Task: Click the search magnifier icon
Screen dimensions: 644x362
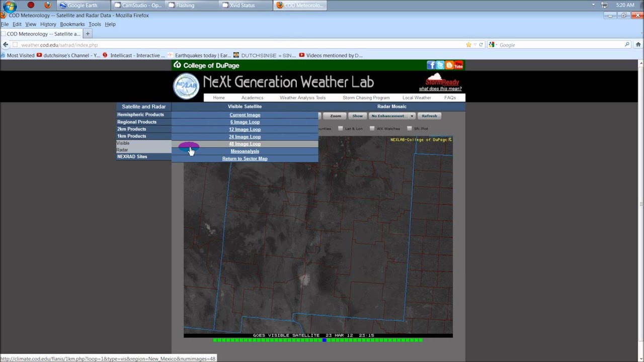Action: (x=627, y=45)
